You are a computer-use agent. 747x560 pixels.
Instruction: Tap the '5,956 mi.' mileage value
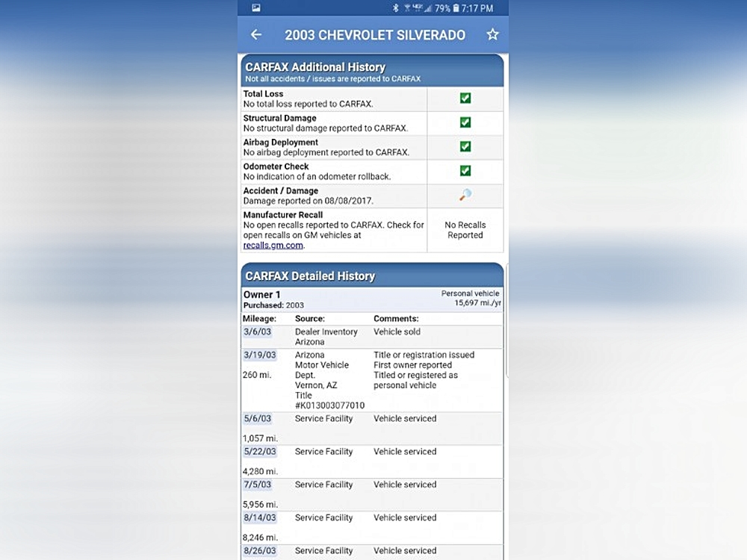[x=260, y=504]
